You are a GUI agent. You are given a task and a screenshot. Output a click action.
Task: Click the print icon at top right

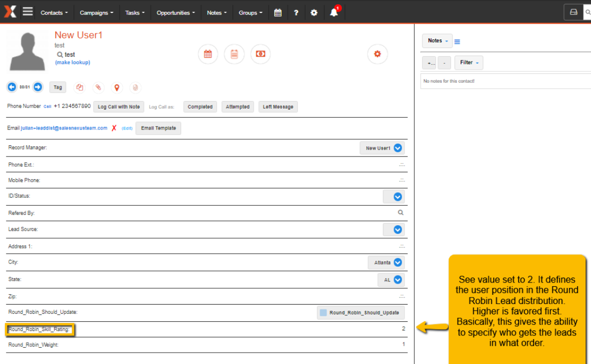click(x=573, y=12)
